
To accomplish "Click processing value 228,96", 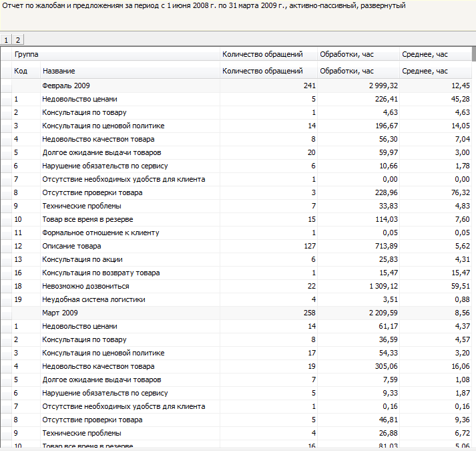I will tap(387, 192).
